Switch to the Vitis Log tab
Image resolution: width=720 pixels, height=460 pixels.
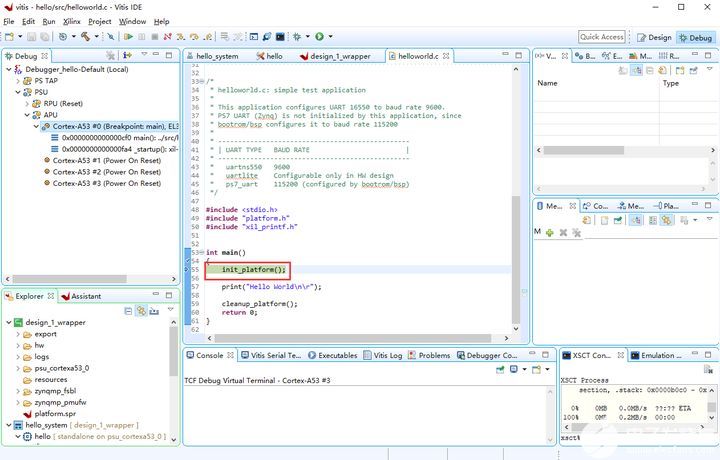[387, 355]
